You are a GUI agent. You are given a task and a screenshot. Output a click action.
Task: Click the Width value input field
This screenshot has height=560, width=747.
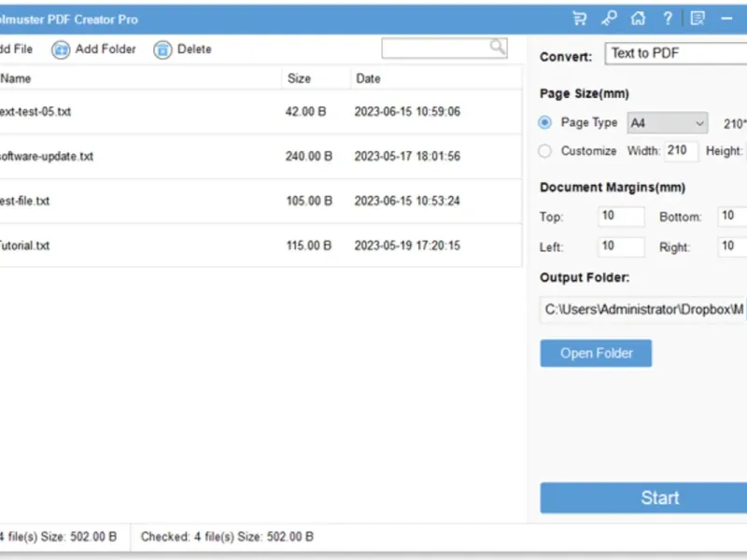point(682,151)
